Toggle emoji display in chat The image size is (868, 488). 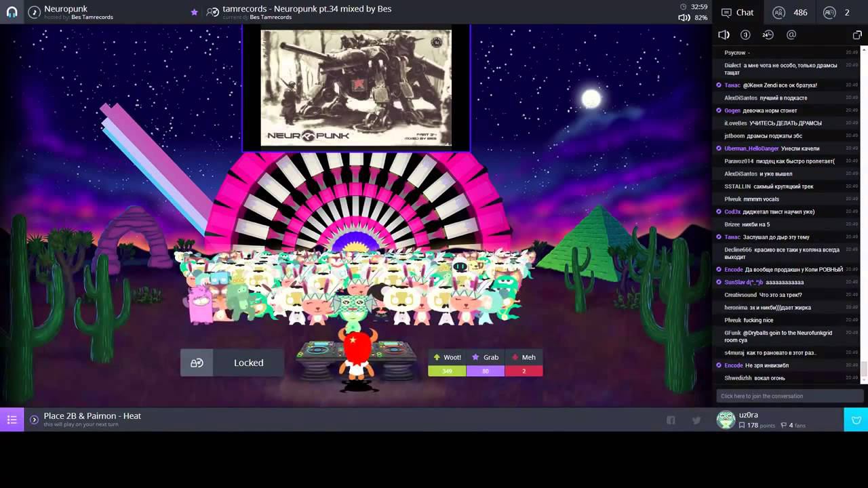coord(745,35)
